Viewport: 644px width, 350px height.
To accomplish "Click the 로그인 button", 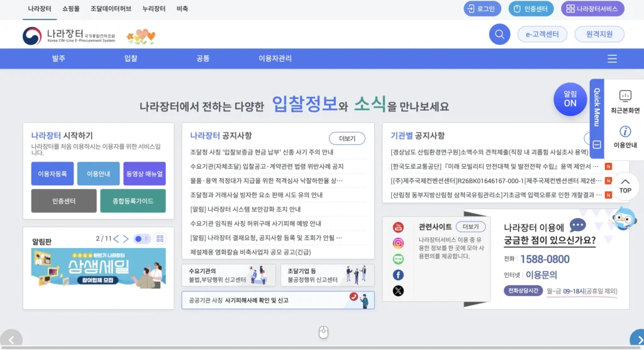I will tap(482, 9).
